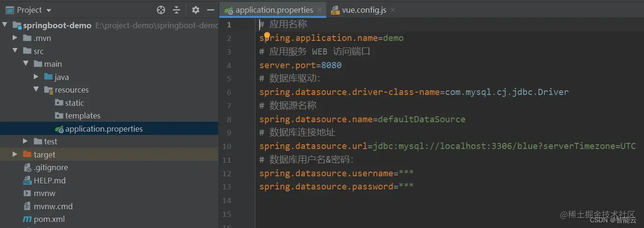The image size is (644, 228).
Task: Click the '# 数据库连接地址' comment line
Action: (297, 133)
